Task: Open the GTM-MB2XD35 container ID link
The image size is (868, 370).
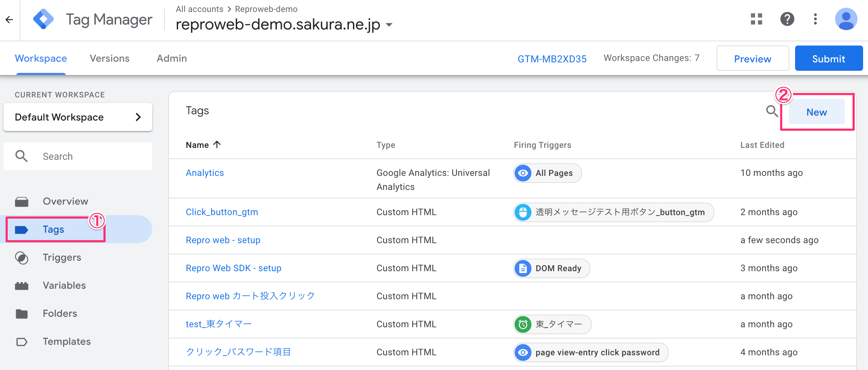Action: 552,59
